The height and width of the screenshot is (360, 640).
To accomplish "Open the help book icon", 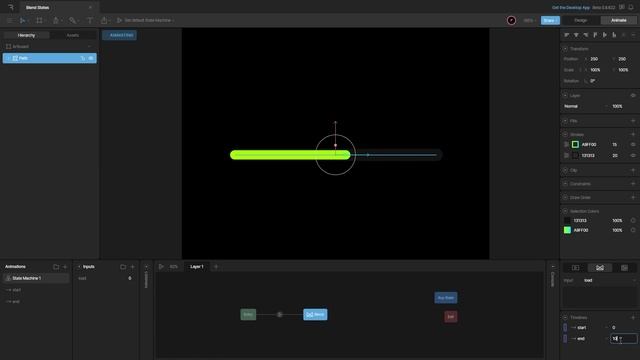I will click(622, 7).
